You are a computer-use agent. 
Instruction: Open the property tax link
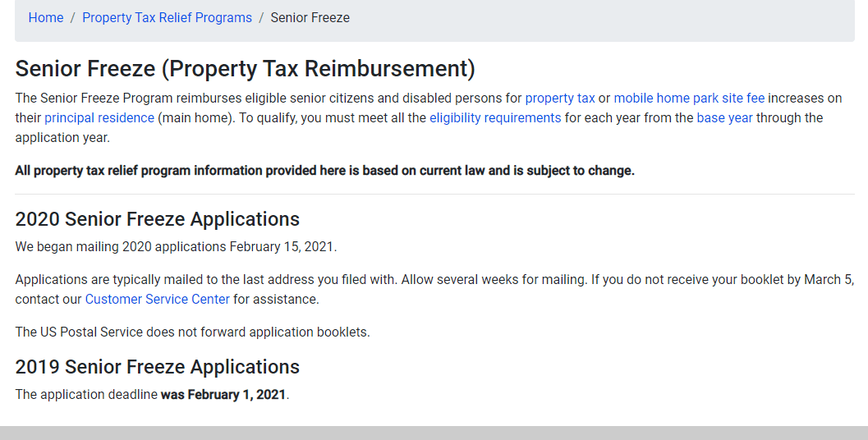[x=560, y=98]
